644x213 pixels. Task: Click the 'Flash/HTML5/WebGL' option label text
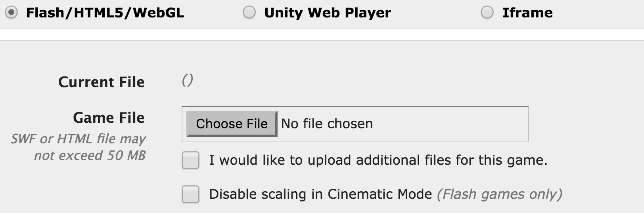pyautogui.click(x=105, y=13)
